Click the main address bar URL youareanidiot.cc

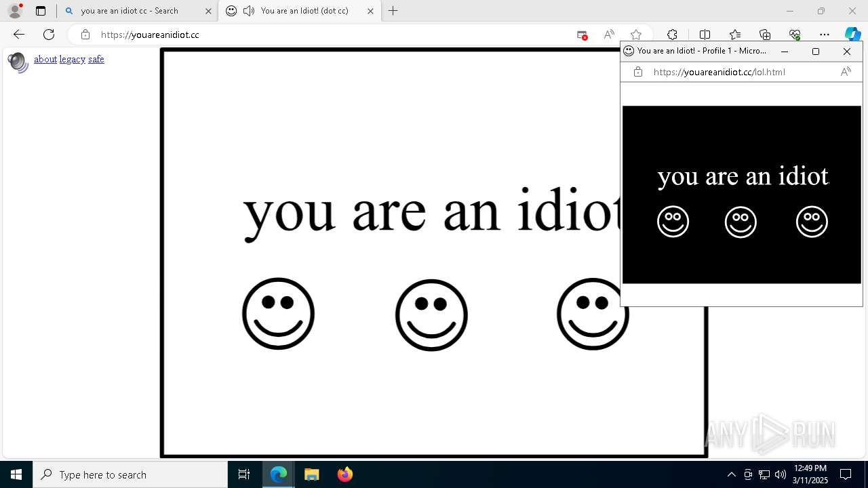point(150,35)
